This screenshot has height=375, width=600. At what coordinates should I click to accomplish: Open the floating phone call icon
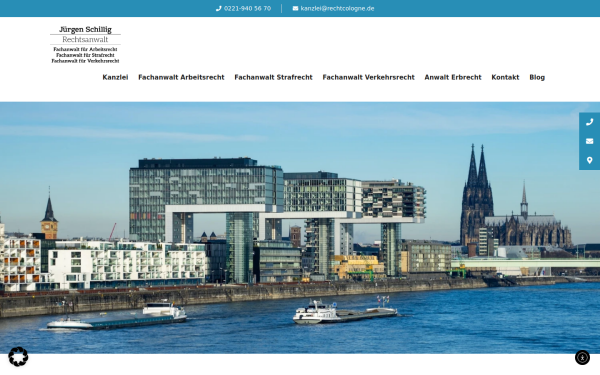coord(589,122)
